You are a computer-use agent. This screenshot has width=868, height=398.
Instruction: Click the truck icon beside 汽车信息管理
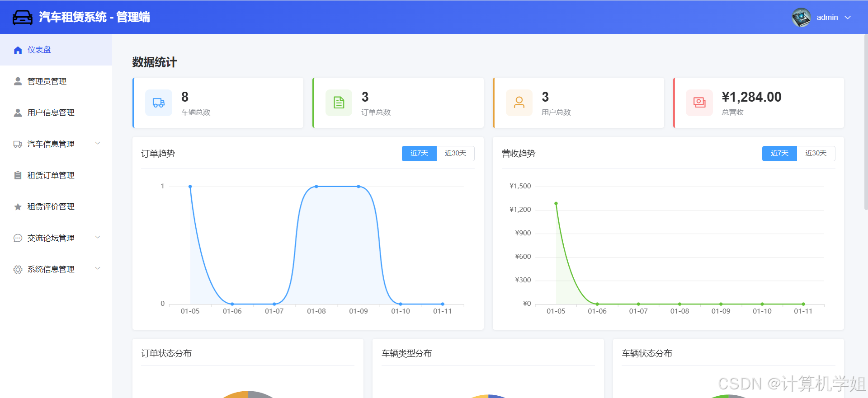pos(18,144)
